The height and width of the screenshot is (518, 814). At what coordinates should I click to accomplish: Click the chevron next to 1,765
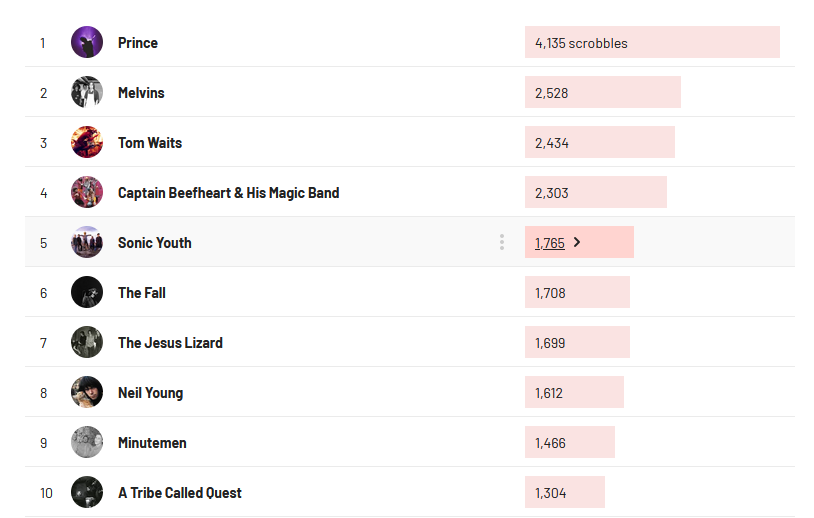click(x=577, y=242)
